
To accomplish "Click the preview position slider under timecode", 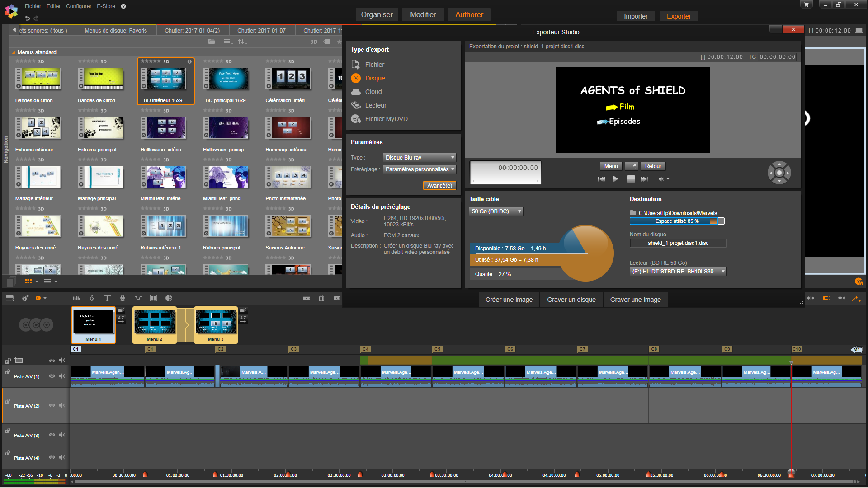I will coord(505,181).
